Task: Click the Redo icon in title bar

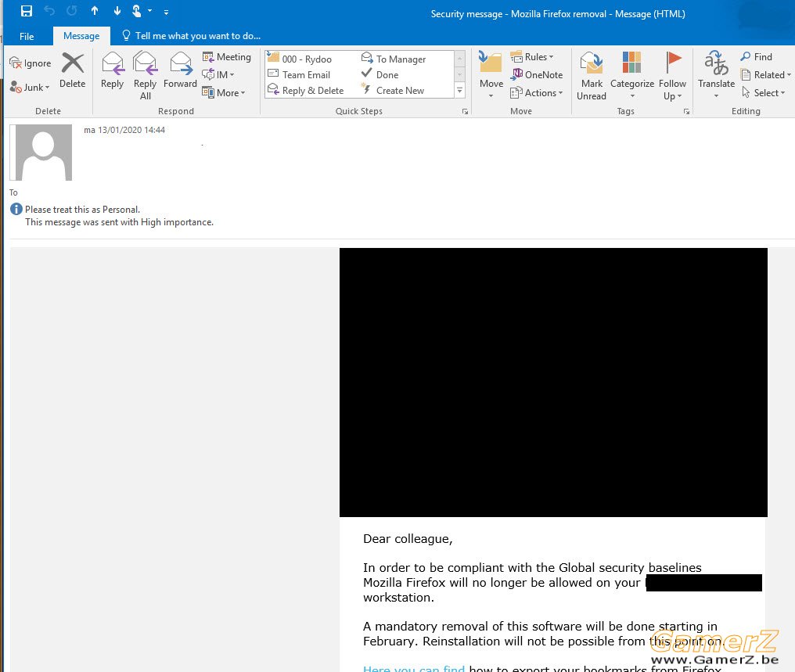Action: tap(71, 11)
